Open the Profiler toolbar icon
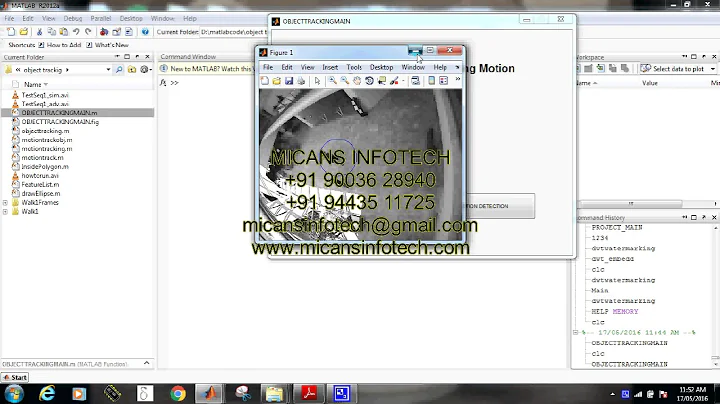This screenshot has width=720, height=404. (129, 32)
